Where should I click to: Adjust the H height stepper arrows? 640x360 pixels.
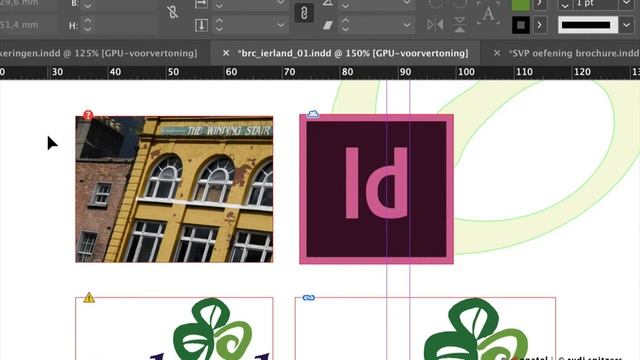point(88,25)
